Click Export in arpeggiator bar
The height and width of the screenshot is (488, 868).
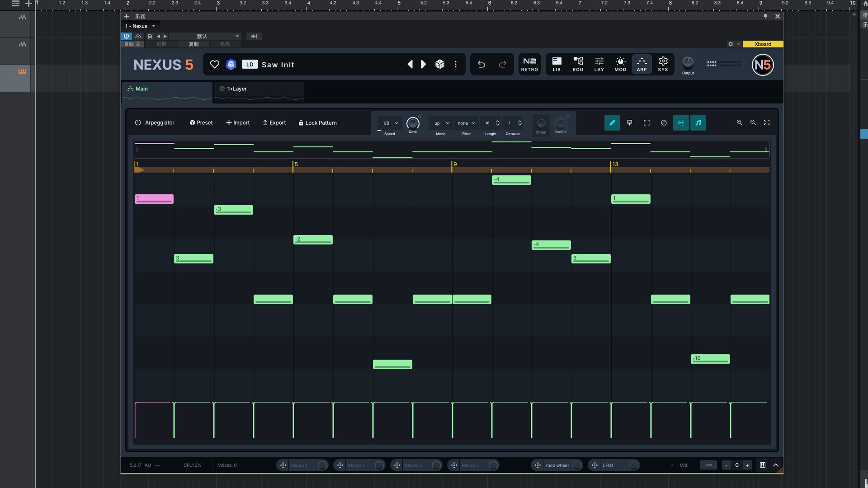coord(274,123)
